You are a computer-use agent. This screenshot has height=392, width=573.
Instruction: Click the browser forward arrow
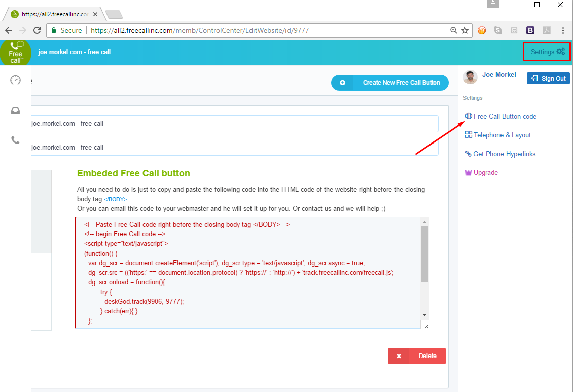pyautogui.click(x=23, y=31)
